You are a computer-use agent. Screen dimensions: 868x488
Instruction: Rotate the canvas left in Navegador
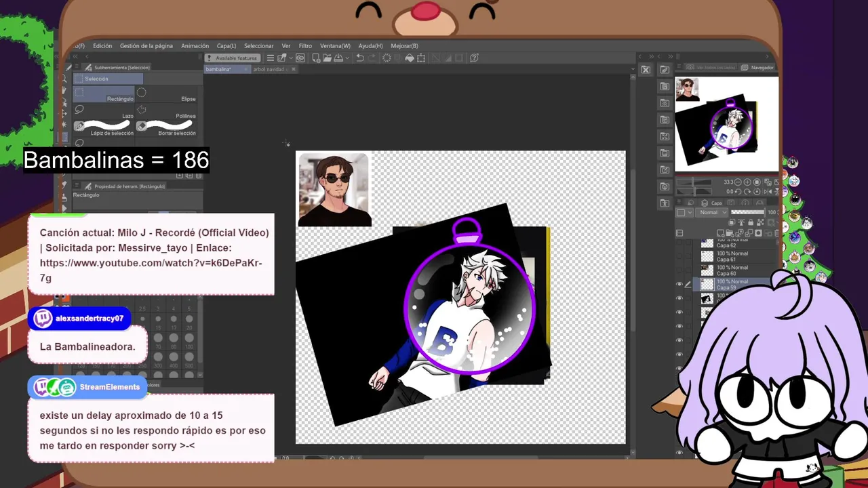738,191
